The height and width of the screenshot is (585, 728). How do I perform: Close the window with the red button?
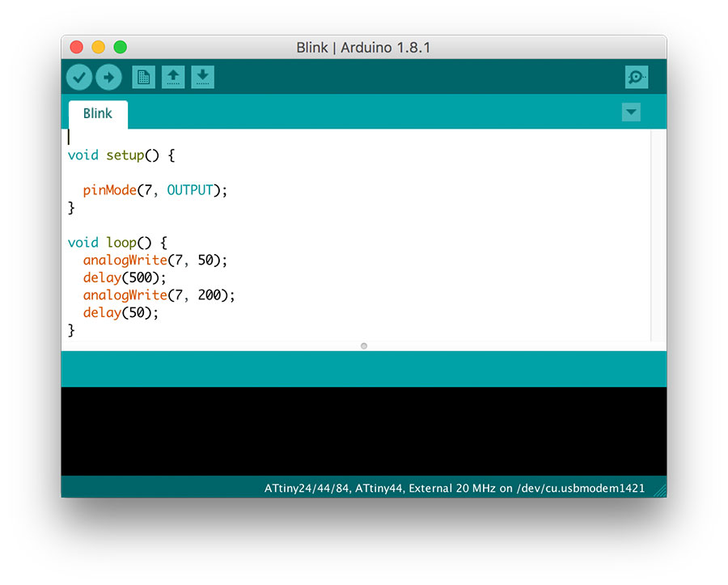tap(77, 47)
